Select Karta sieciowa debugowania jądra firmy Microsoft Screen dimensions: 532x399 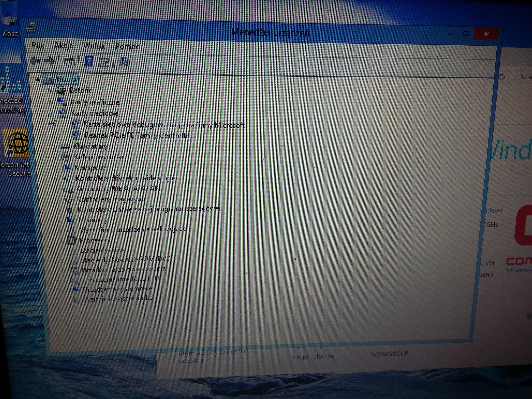pyautogui.click(x=164, y=125)
